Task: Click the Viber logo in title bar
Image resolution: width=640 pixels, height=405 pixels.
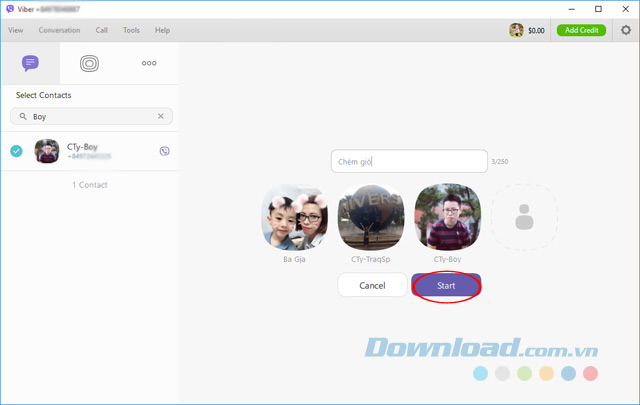Action: (10, 9)
